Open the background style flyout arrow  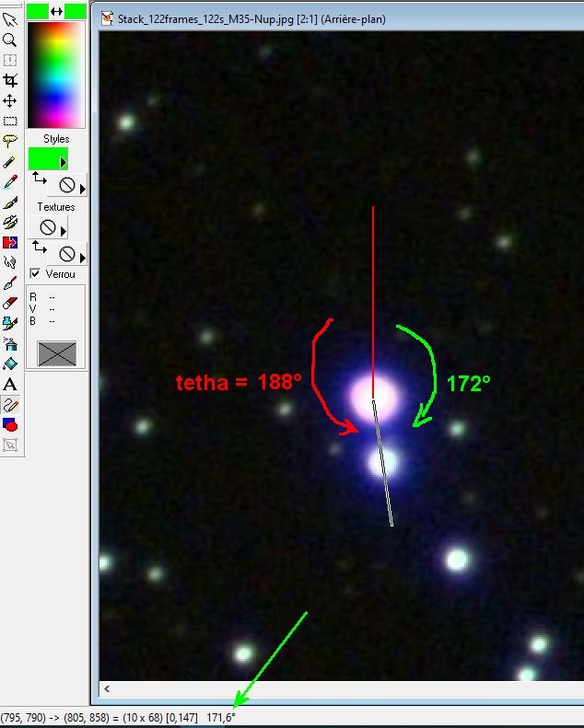(x=83, y=189)
